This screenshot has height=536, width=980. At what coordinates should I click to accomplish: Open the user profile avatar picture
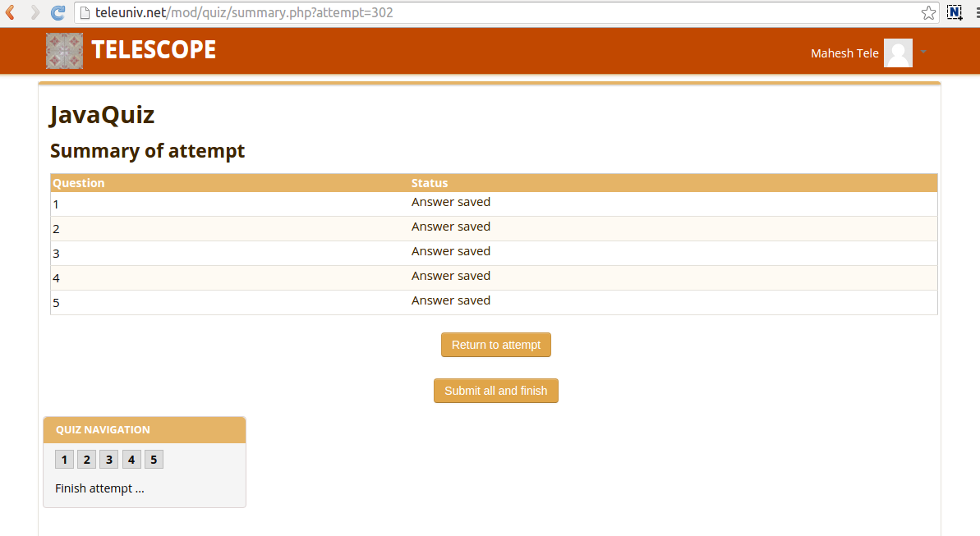pyautogui.click(x=898, y=53)
